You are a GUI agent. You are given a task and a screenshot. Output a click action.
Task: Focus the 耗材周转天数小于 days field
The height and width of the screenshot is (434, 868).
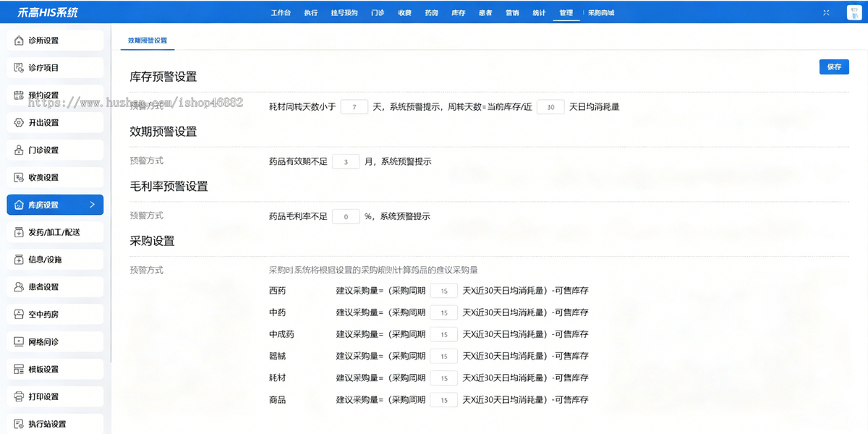354,107
